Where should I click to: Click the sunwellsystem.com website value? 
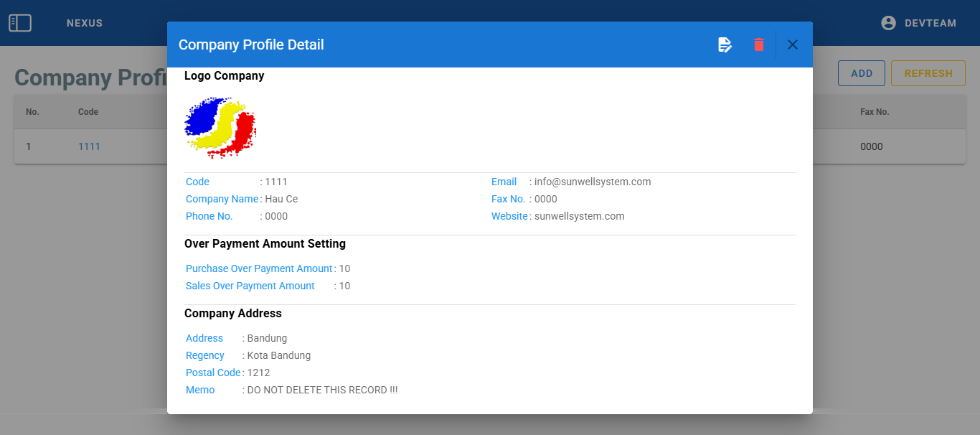coord(579,216)
